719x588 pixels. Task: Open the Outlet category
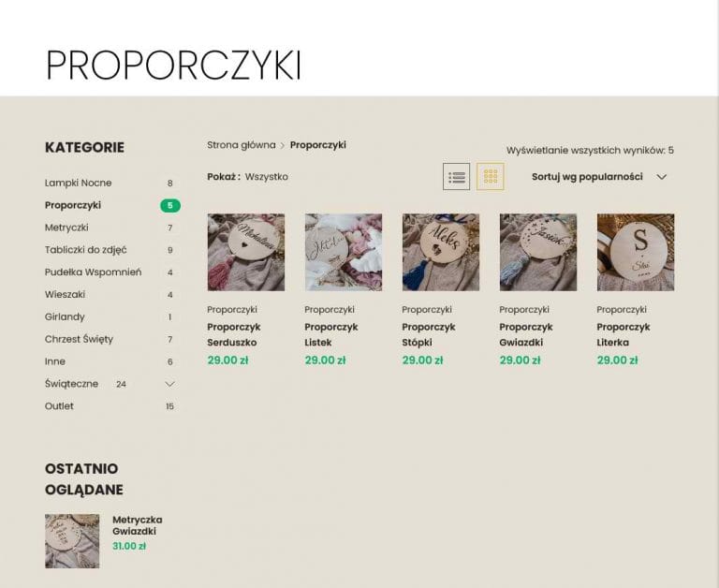pos(59,406)
